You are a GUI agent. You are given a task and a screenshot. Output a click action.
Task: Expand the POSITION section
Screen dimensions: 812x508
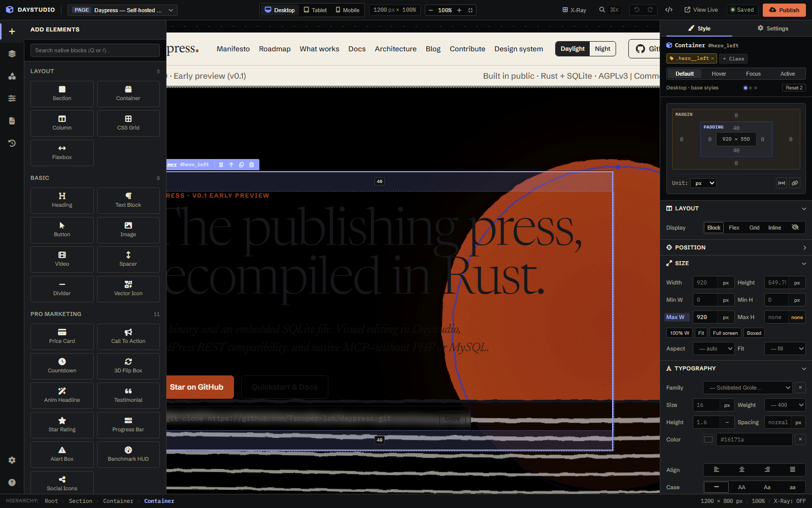pyautogui.click(x=736, y=247)
